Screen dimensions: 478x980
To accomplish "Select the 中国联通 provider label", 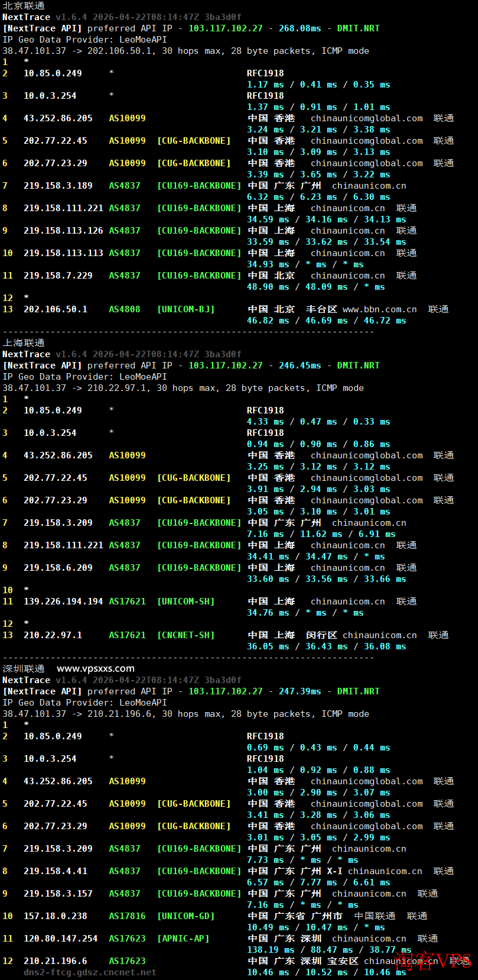I will tap(375, 916).
